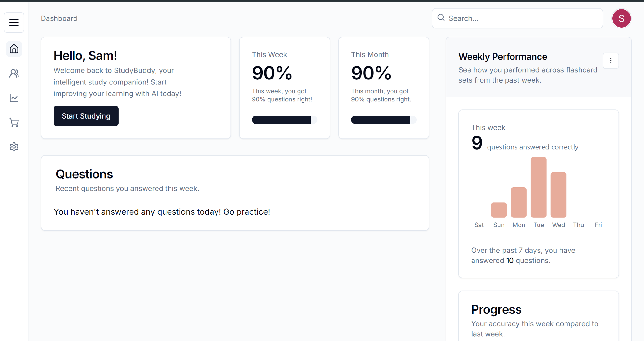The image size is (644, 341).
Task: Open the hamburger menu in sidebar
Action: [14, 22]
